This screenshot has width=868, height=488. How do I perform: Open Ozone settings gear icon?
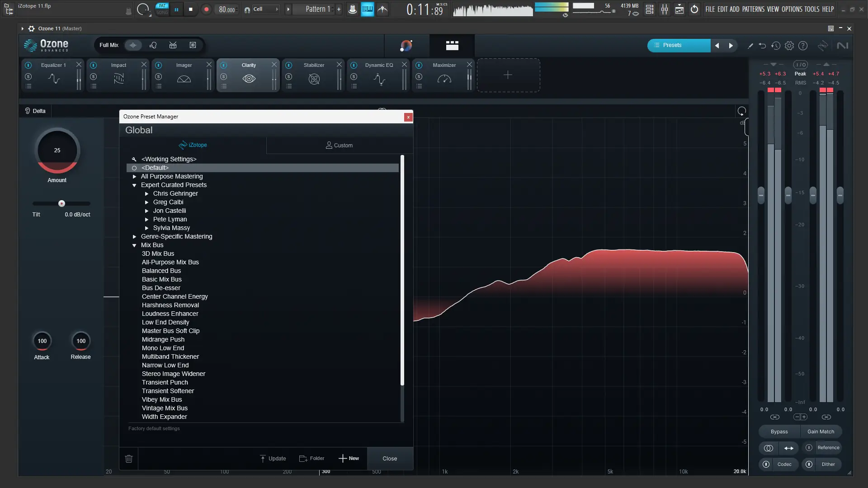(x=789, y=46)
